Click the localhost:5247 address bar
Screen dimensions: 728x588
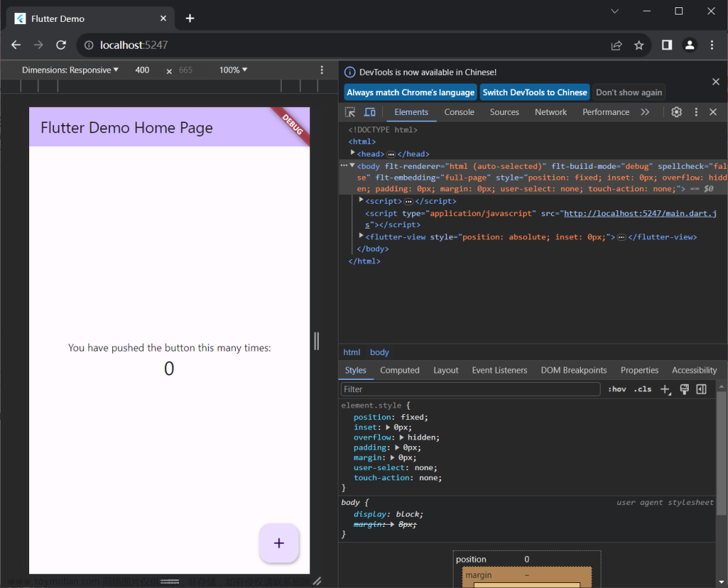[344, 45]
